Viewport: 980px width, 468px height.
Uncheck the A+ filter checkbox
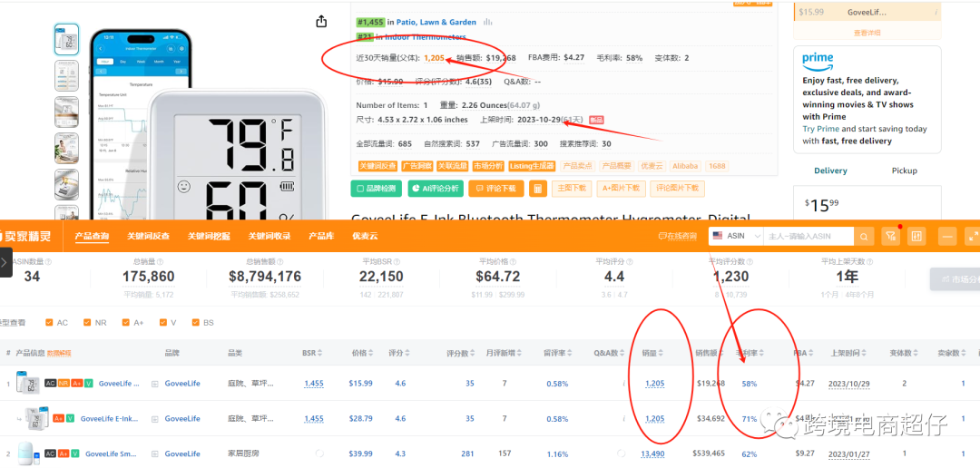point(125,323)
